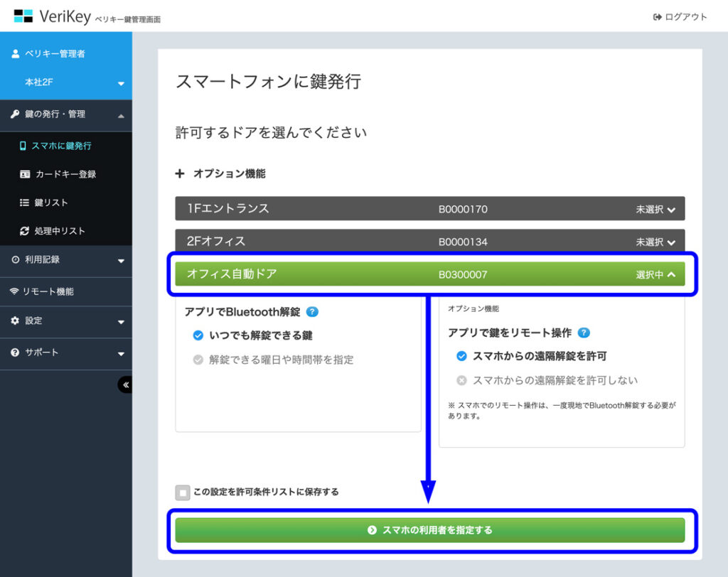
Task: Click help icon beside アプリでBluetooth解錠
Action: coord(312,312)
